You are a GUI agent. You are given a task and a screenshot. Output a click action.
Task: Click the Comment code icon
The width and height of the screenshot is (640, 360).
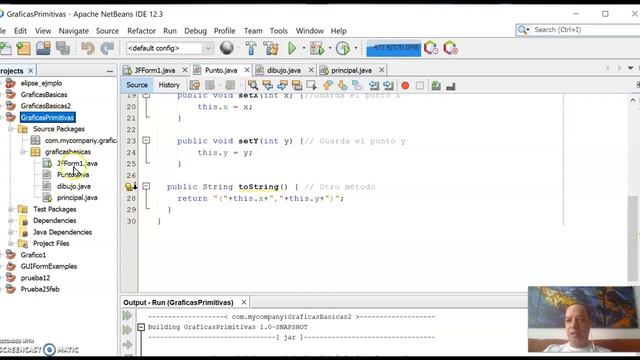click(436, 85)
